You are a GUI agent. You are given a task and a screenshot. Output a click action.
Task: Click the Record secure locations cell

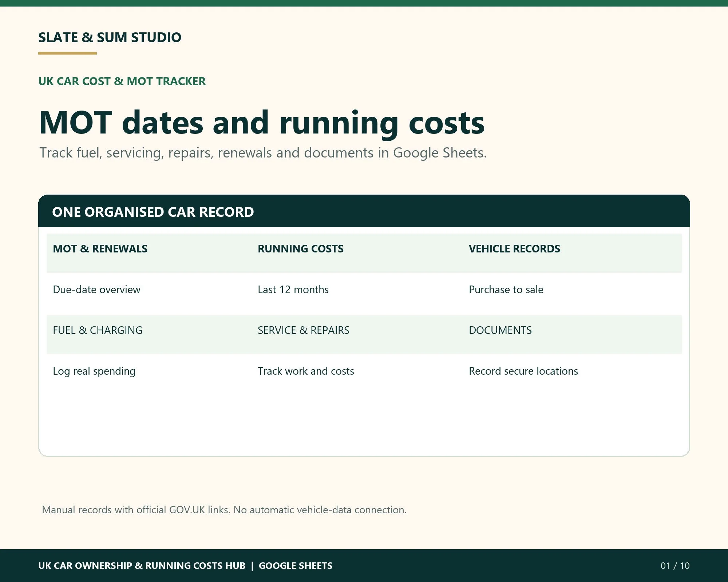[523, 371]
